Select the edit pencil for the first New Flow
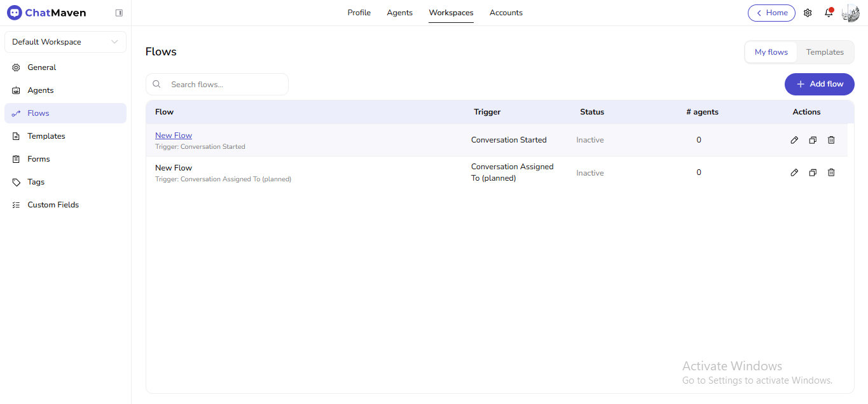Viewport: 868px width, 404px height. [794, 139]
